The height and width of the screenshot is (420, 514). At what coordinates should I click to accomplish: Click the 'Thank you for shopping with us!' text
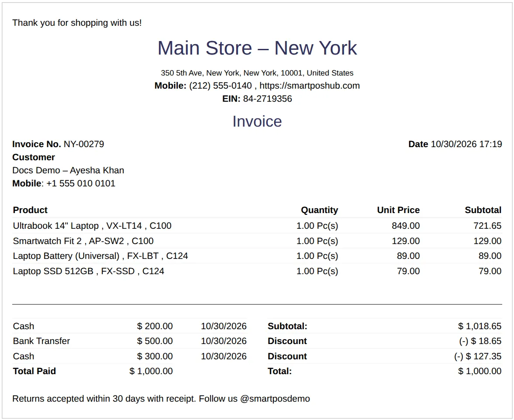[x=77, y=23]
